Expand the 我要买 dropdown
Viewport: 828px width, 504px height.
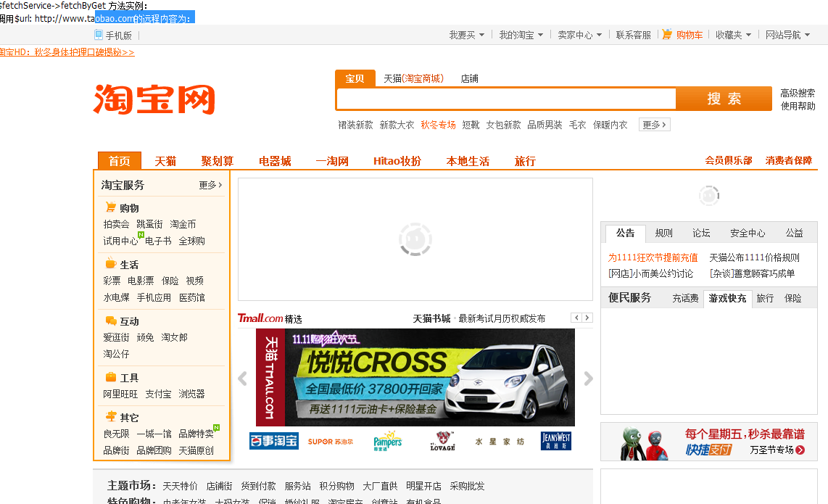click(x=467, y=35)
